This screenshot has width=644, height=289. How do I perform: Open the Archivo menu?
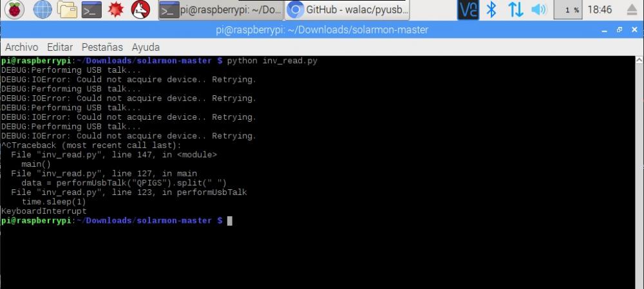pyautogui.click(x=21, y=47)
